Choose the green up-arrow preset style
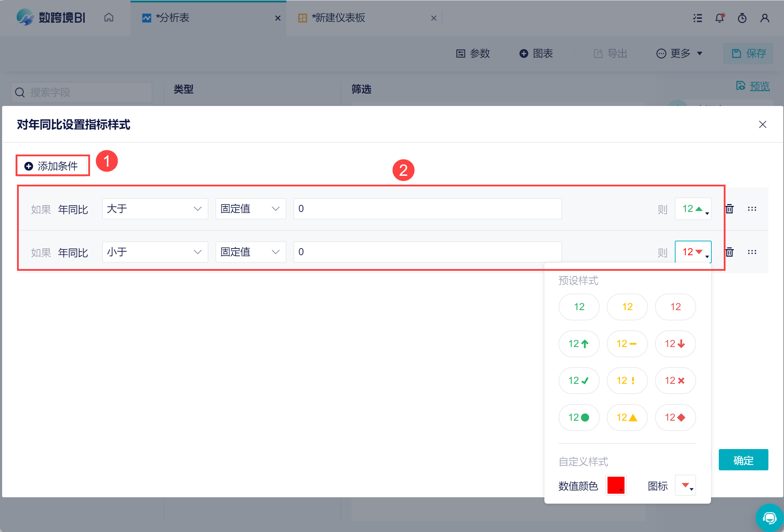Viewport: 784px width, 532px height. pyautogui.click(x=579, y=344)
